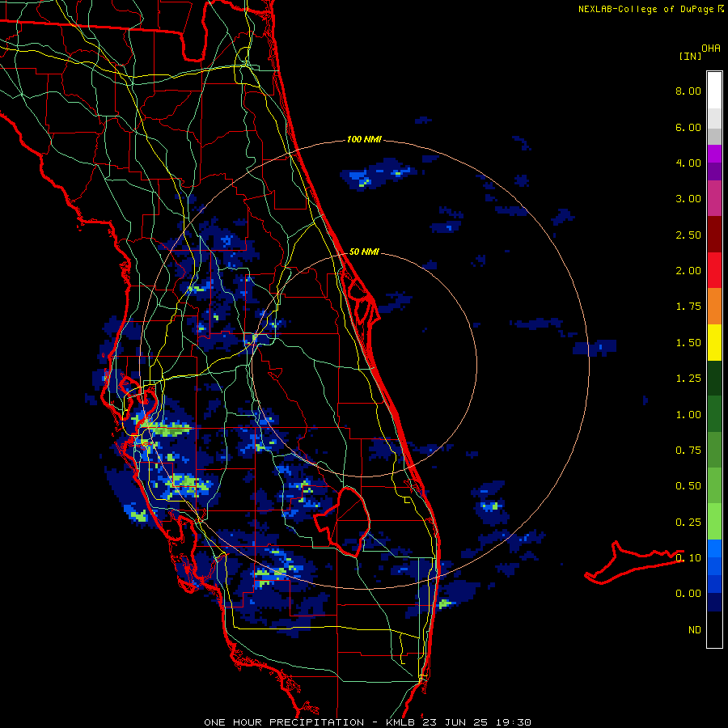
Task: Click the OHA product label
Action: [711, 49]
